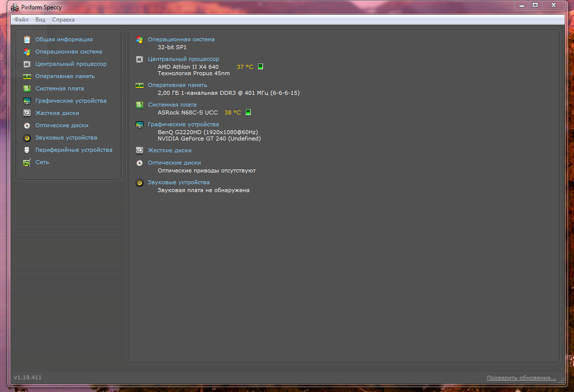Click the v1.19.411 version label

click(x=28, y=377)
